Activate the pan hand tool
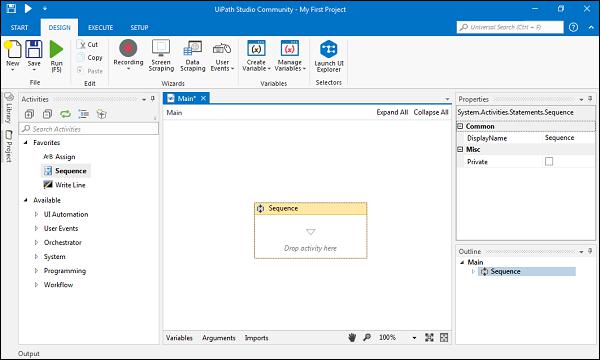Screen dimensions: 600x360 [352, 337]
